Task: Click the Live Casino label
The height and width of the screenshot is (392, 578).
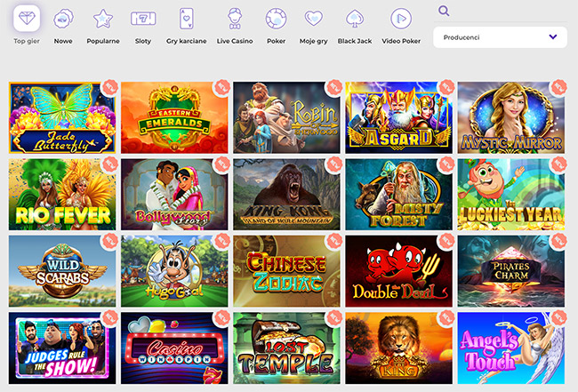Action: point(235,41)
